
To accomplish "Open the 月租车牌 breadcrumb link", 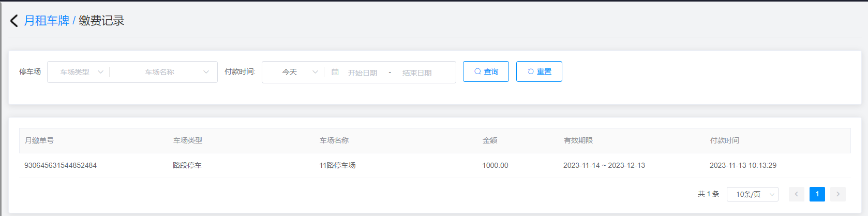I will pyautogui.click(x=47, y=21).
